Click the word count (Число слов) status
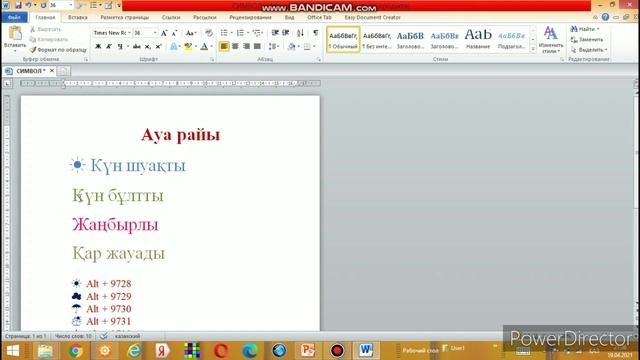The image size is (640, 360). tap(73, 336)
